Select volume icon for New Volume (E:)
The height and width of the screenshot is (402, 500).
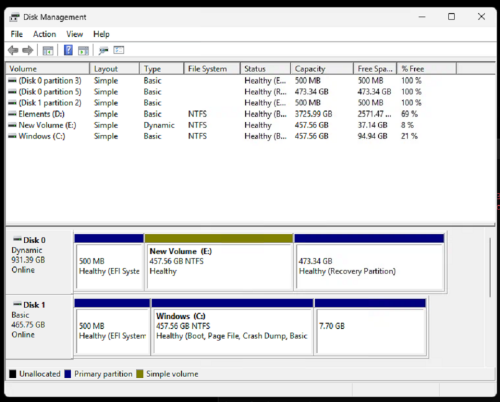point(12,125)
